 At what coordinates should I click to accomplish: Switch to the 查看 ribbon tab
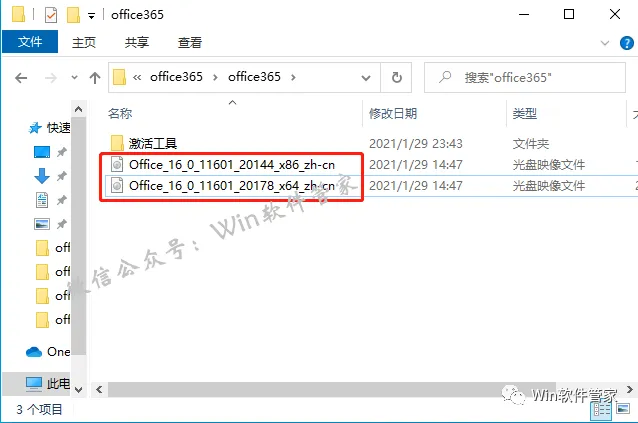tap(190, 42)
